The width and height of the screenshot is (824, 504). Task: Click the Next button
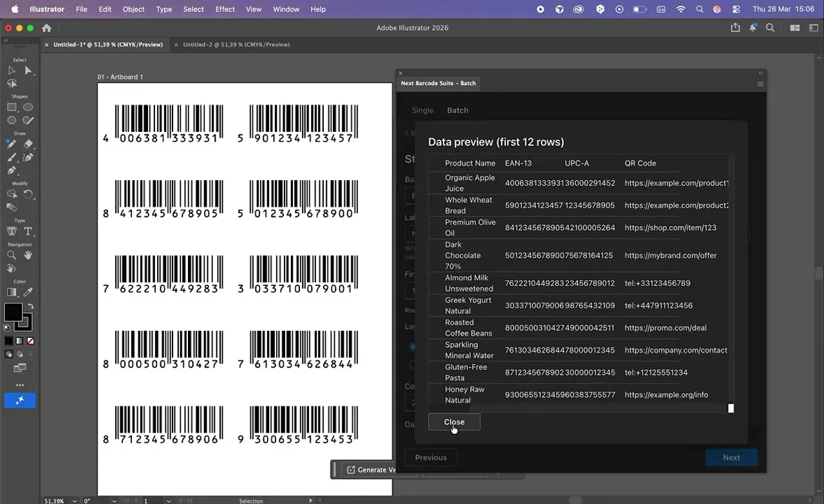[731, 458]
